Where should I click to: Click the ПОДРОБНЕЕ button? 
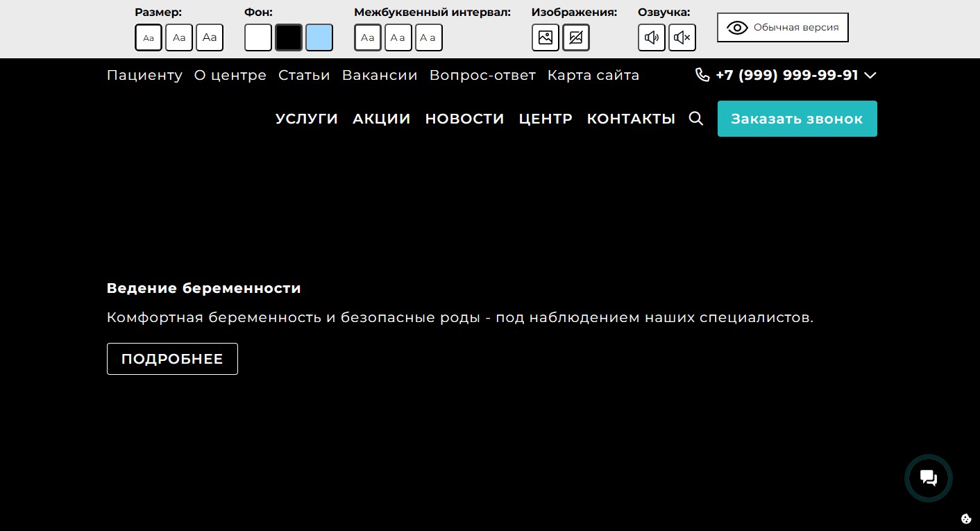coord(172,359)
